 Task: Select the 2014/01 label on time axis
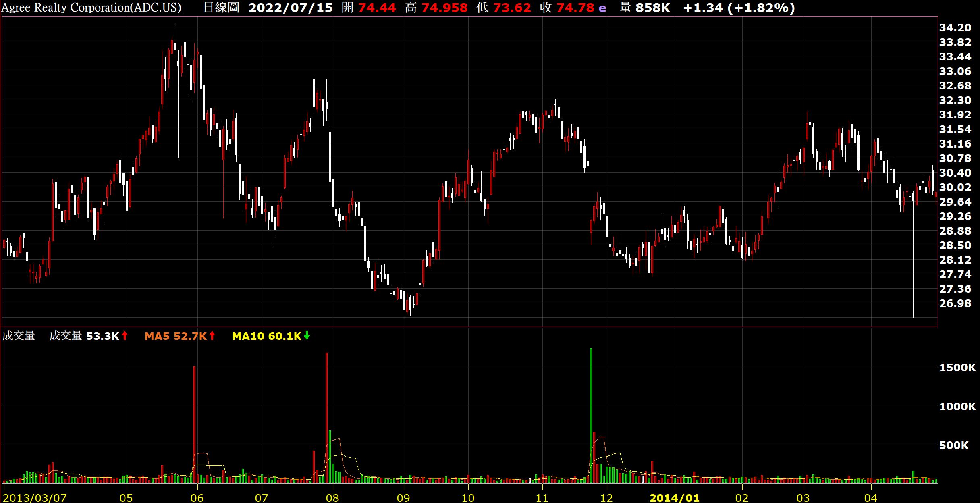[674, 498]
